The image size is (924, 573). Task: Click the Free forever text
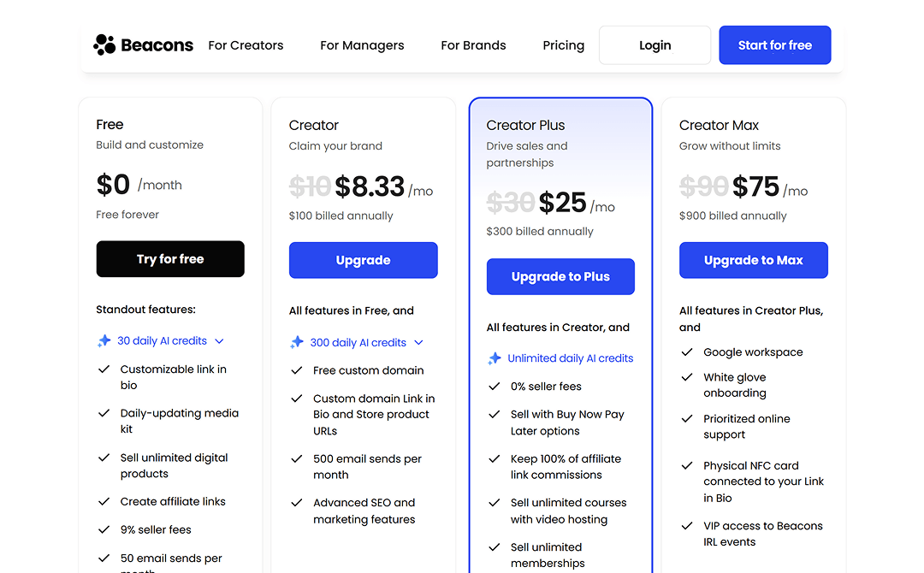pos(127,215)
